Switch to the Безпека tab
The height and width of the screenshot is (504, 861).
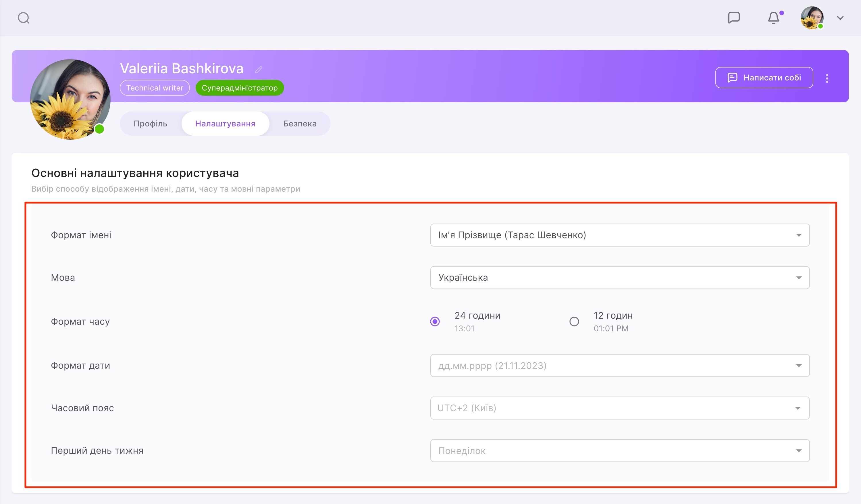pos(300,124)
